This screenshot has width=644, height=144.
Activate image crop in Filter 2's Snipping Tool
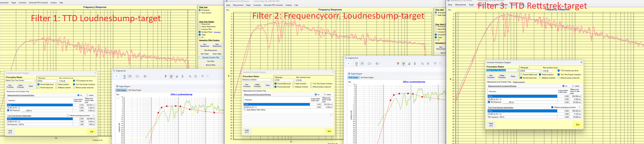coord(422,64)
